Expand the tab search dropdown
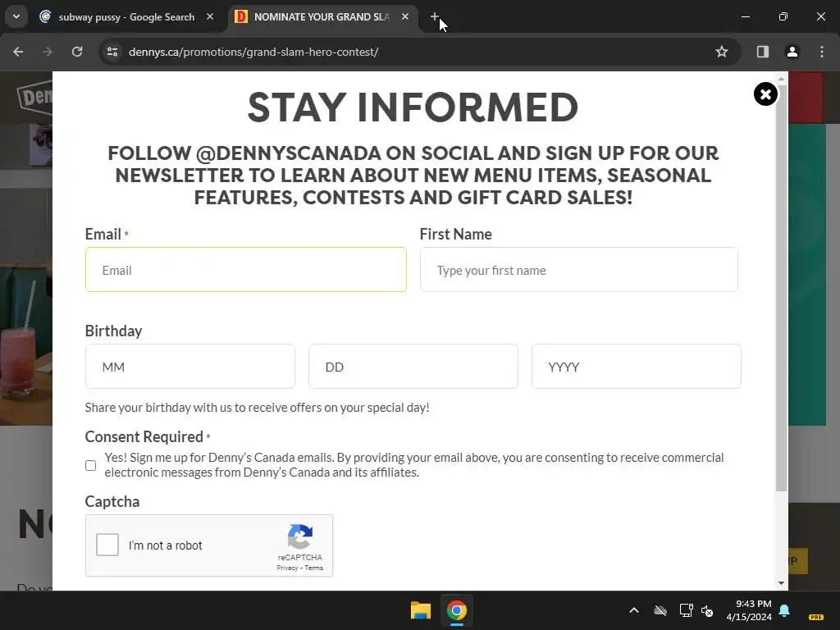The height and width of the screenshot is (630, 840). 16,16
